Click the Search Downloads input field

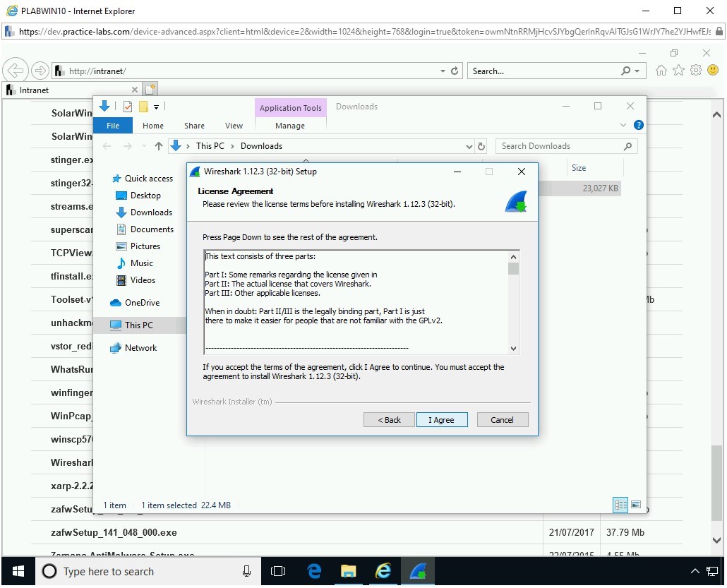(558, 146)
